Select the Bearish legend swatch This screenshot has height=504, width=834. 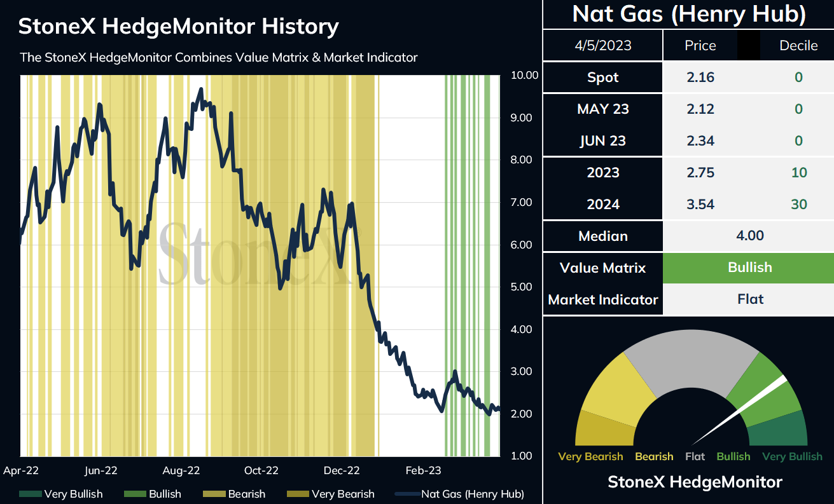click(x=214, y=494)
